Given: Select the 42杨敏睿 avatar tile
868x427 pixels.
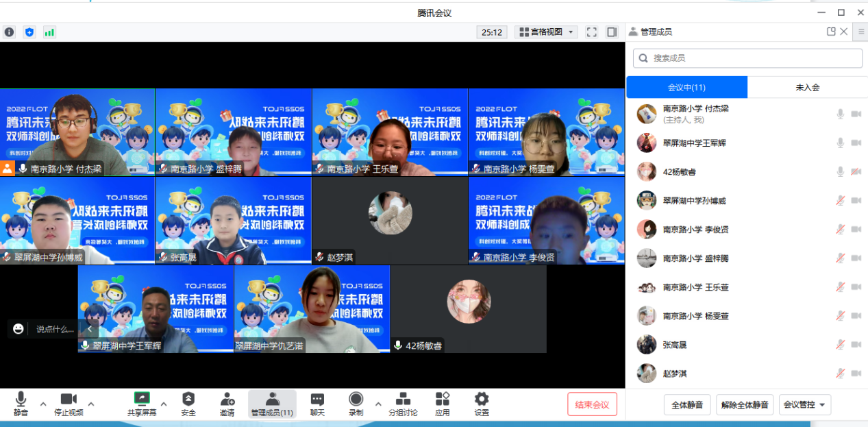Looking at the screenshot, I should [x=469, y=309].
